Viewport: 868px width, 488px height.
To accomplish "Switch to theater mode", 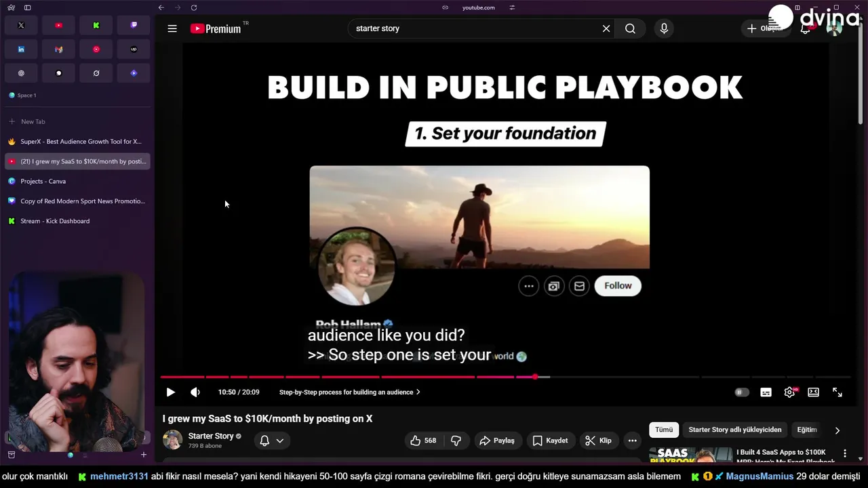I will click(813, 392).
